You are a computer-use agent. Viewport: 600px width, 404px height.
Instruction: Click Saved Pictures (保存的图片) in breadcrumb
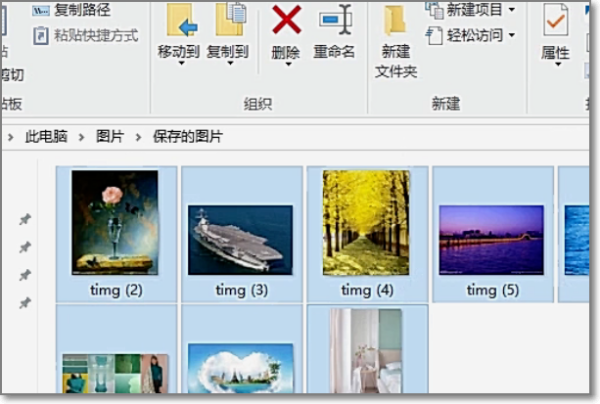pyautogui.click(x=188, y=136)
